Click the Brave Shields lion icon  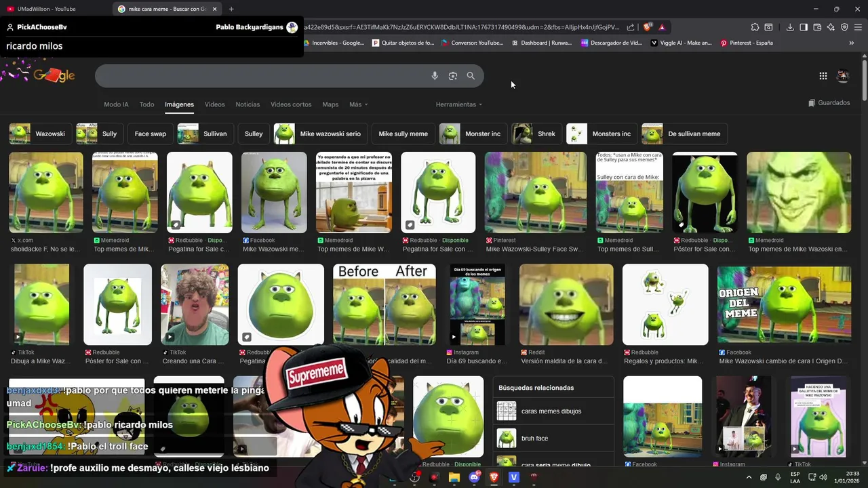[648, 27]
